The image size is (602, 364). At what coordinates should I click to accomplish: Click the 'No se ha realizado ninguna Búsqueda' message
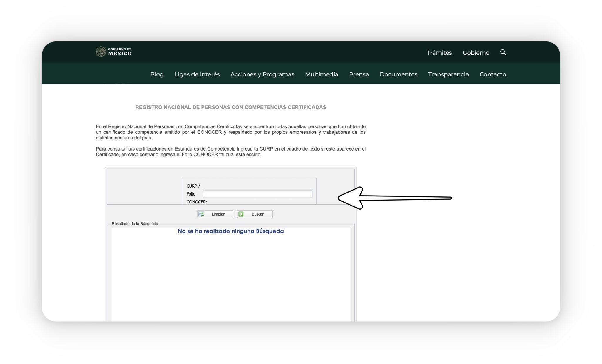[231, 231]
